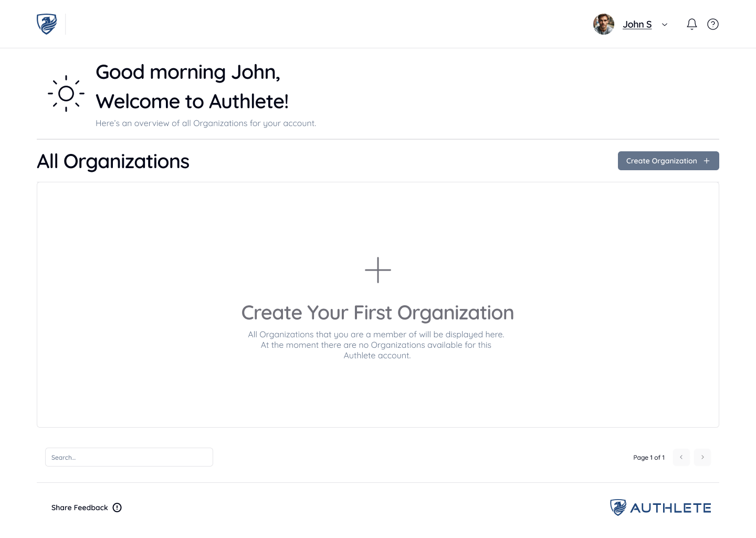Click John's profile avatar photo
Image resolution: width=756 pixels, height=538 pixels.
click(x=604, y=24)
